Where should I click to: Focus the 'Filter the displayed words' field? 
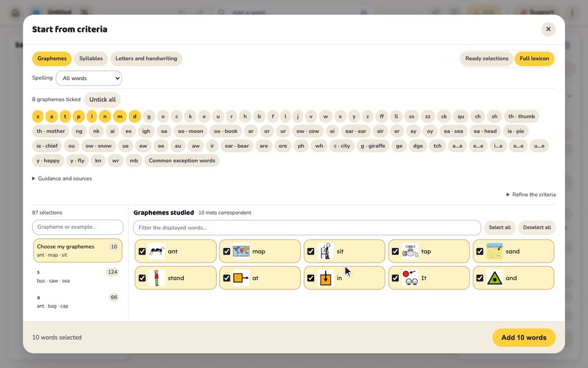[x=307, y=228]
